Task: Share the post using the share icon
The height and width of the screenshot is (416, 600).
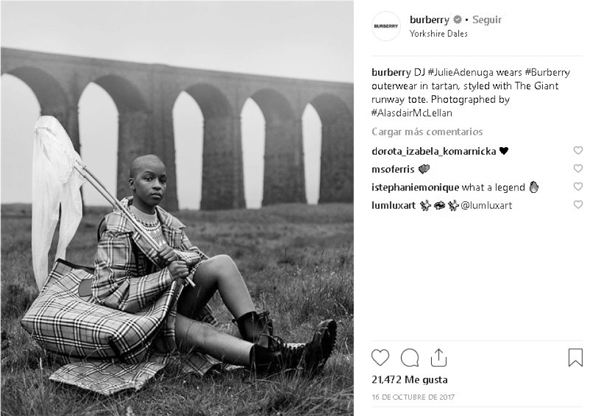Action: coord(439,357)
